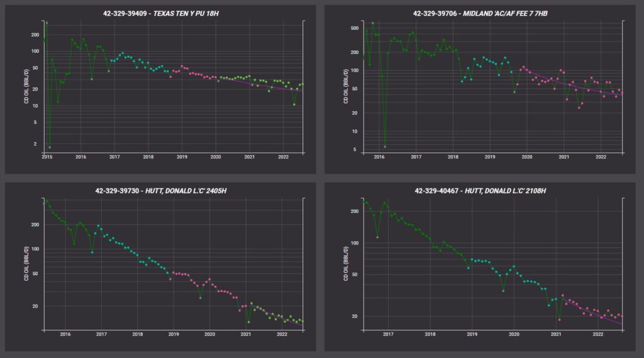The height and width of the screenshot is (358, 644).
Task: Select the 50 y-axis value on 2405H chart
Action: pos(35,274)
